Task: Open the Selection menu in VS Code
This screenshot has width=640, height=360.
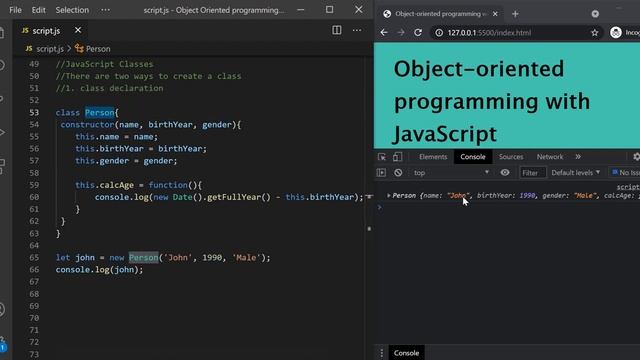Action: click(x=72, y=10)
